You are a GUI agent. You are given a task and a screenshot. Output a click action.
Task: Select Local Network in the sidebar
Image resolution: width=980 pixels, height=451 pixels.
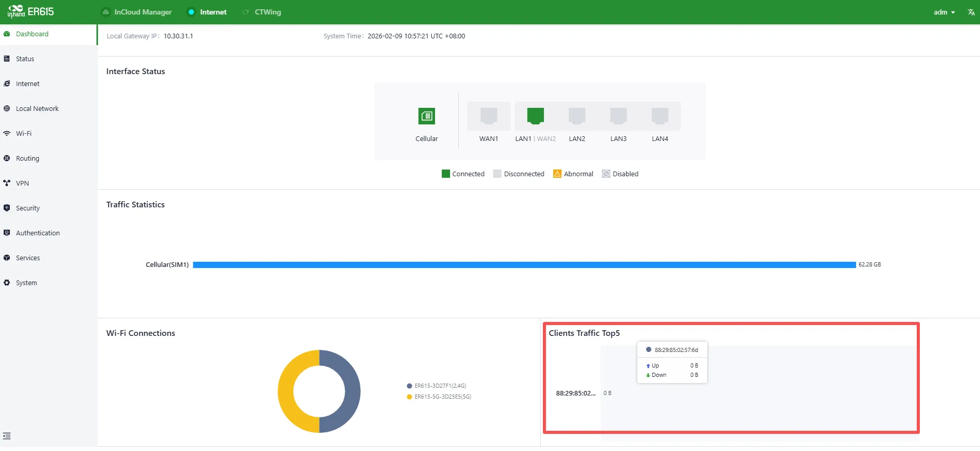49,109
